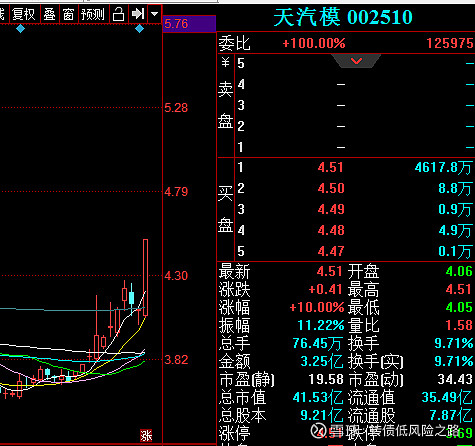Click the right blue diamond marker
This screenshot has height=446, width=475.
[139, 29]
